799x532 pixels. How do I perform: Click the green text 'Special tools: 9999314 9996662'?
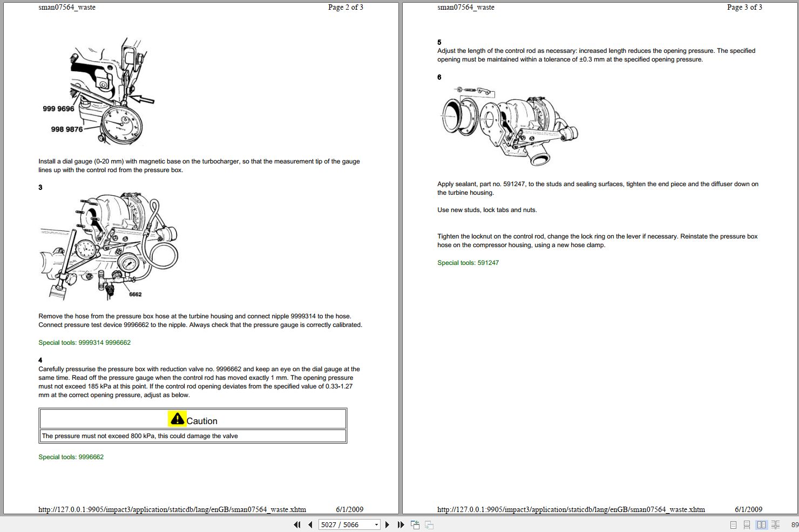pos(85,343)
